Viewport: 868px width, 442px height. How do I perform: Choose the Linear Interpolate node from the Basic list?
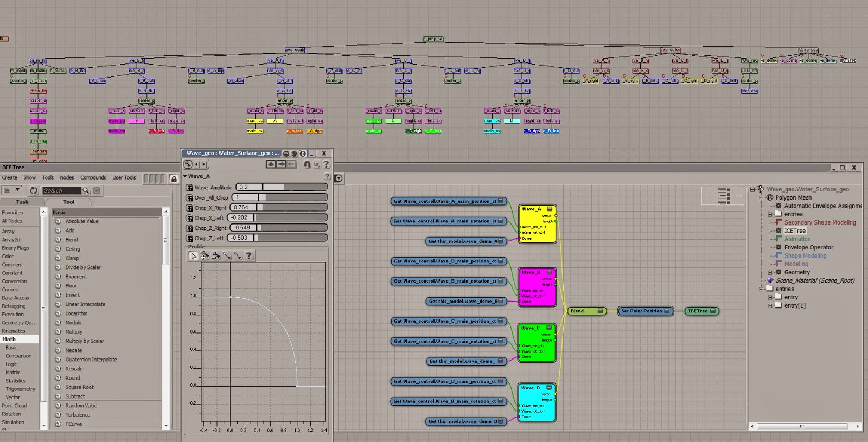[x=85, y=304]
